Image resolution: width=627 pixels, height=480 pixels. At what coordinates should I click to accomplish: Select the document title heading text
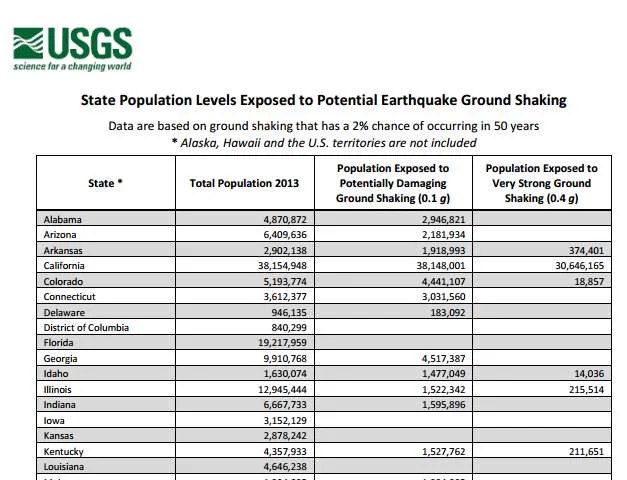323,100
